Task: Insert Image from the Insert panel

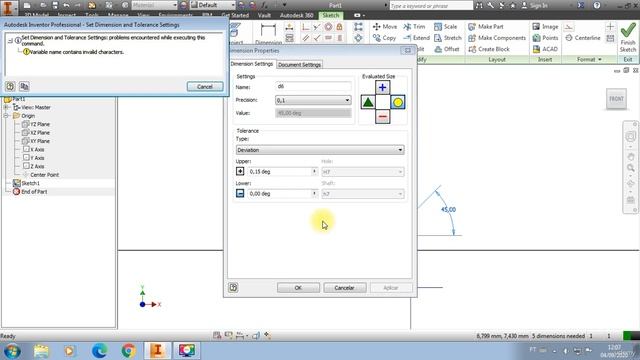Action: pos(545,27)
